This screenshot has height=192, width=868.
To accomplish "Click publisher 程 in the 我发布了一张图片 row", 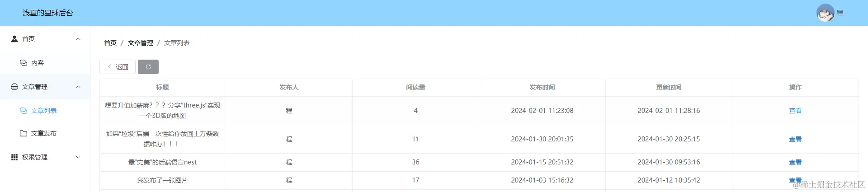I will coord(289,180).
